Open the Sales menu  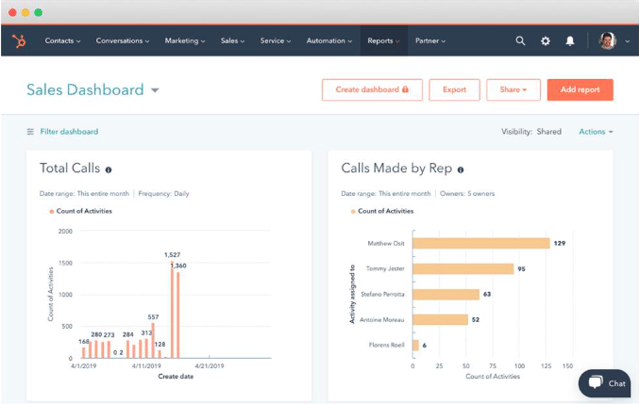[232, 41]
